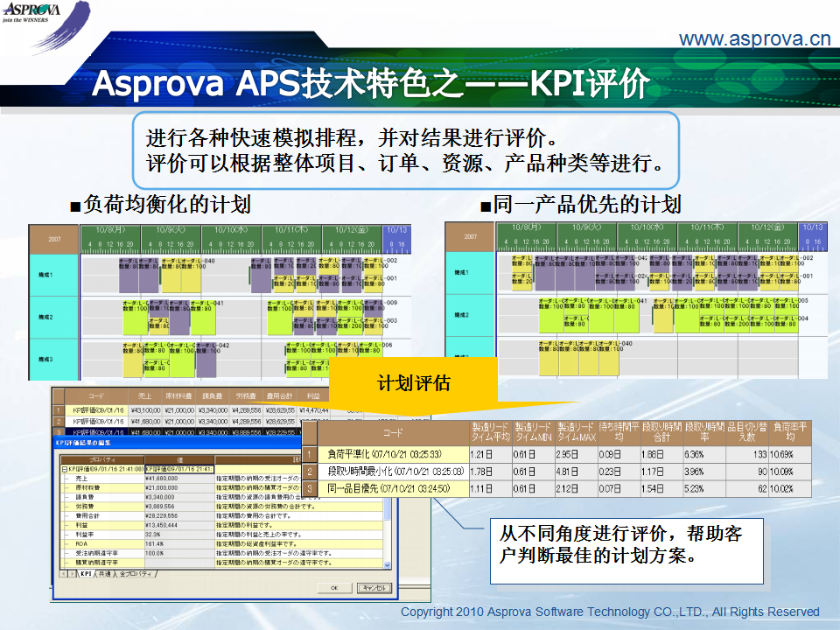Click the 売上 column header in the back KPI table
840x630 pixels.
[x=144, y=395]
